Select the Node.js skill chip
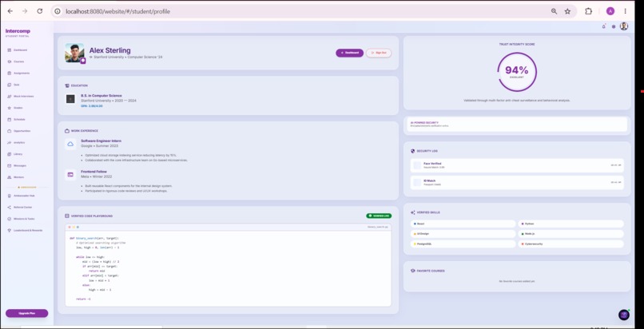644x329 pixels. click(x=571, y=234)
